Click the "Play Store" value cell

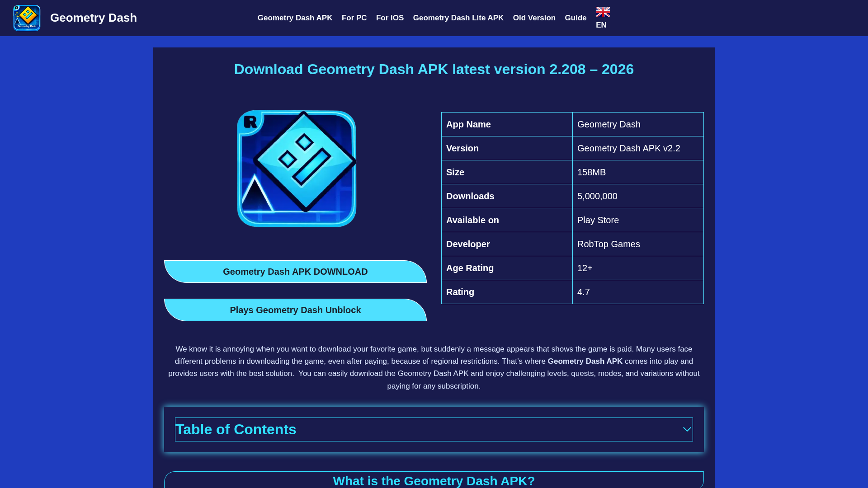tap(638, 220)
